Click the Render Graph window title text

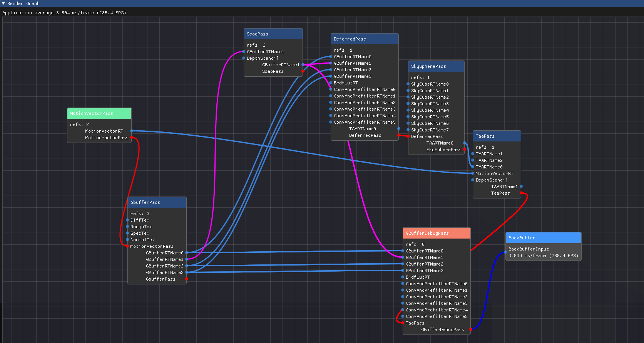tap(23, 3)
